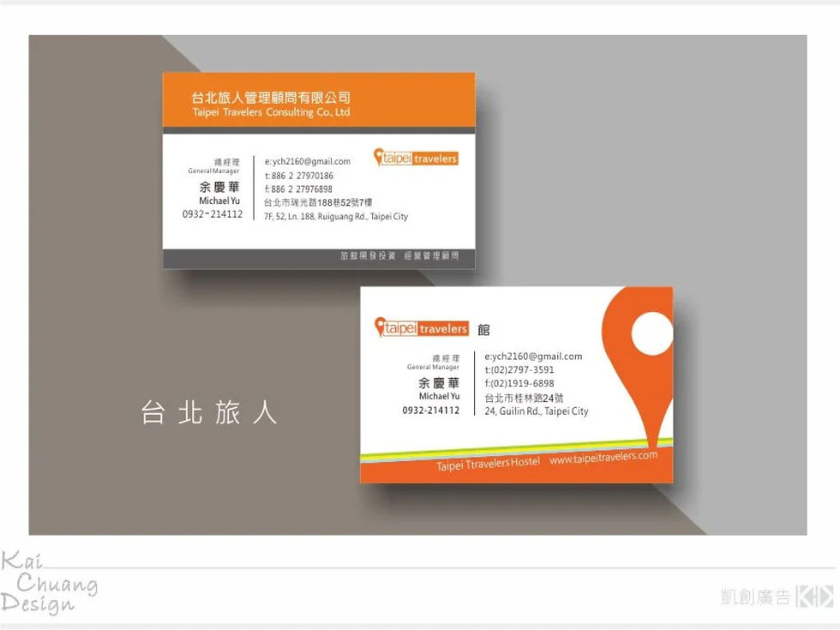Click the company name 台北旅人管理顧問有限公司

271,98
